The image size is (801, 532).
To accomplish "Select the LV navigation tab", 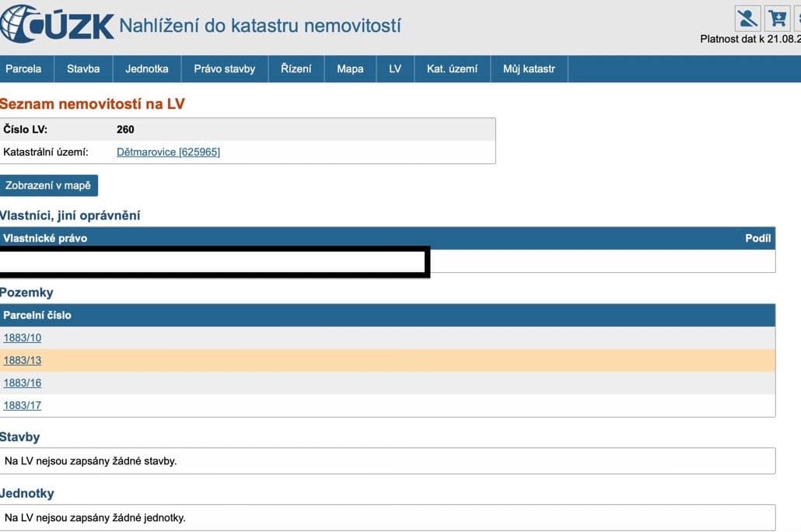I will click(395, 68).
